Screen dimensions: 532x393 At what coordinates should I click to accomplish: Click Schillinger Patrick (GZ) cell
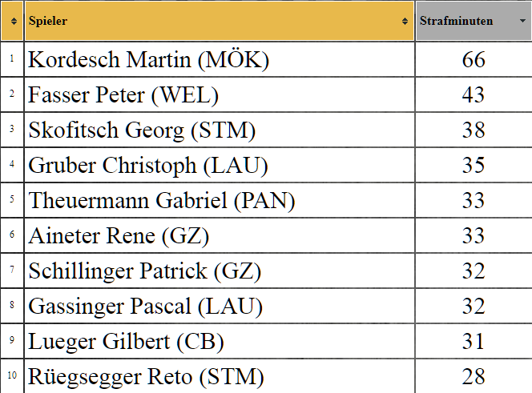pyautogui.click(x=220, y=271)
